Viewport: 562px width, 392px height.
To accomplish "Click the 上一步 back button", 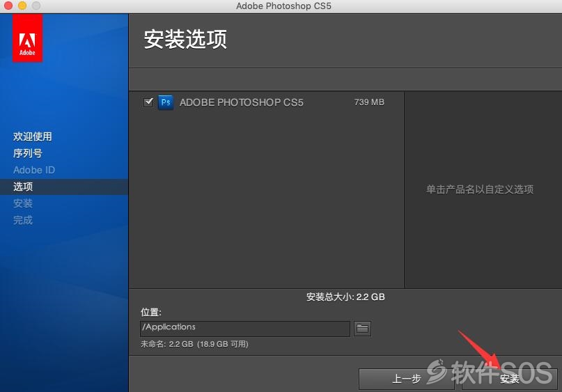I will tap(407, 379).
